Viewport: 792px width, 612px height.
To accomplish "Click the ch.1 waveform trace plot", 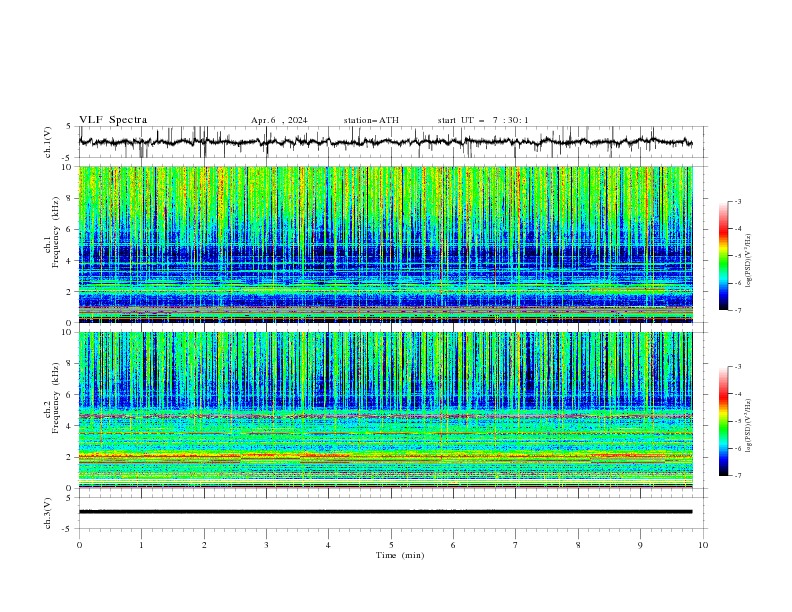I will pos(385,142).
